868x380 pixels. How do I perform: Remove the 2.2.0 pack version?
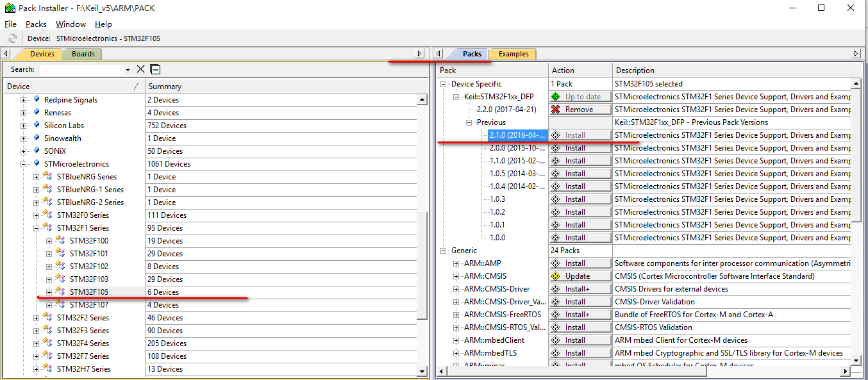click(580, 110)
